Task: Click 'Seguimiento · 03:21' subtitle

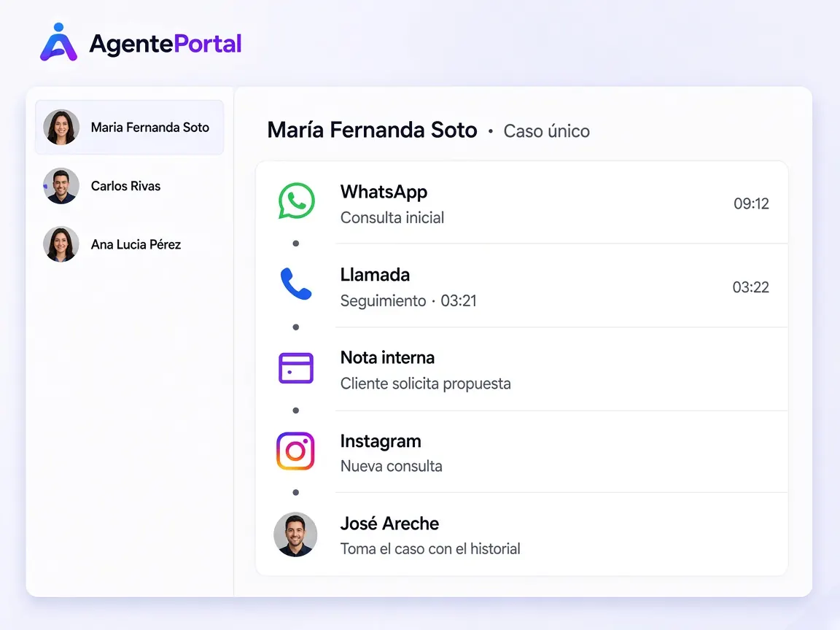Action: (408, 300)
